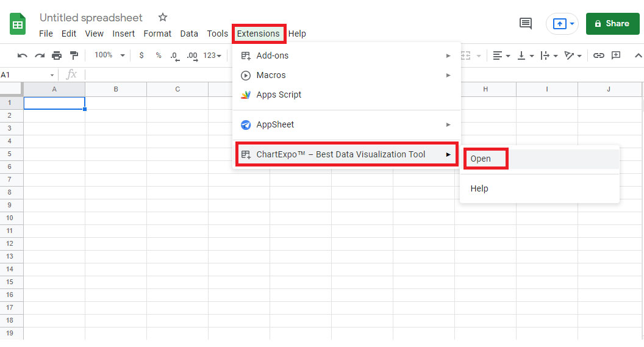
Task: Click into the formula bar
Action: coord(159,75)
